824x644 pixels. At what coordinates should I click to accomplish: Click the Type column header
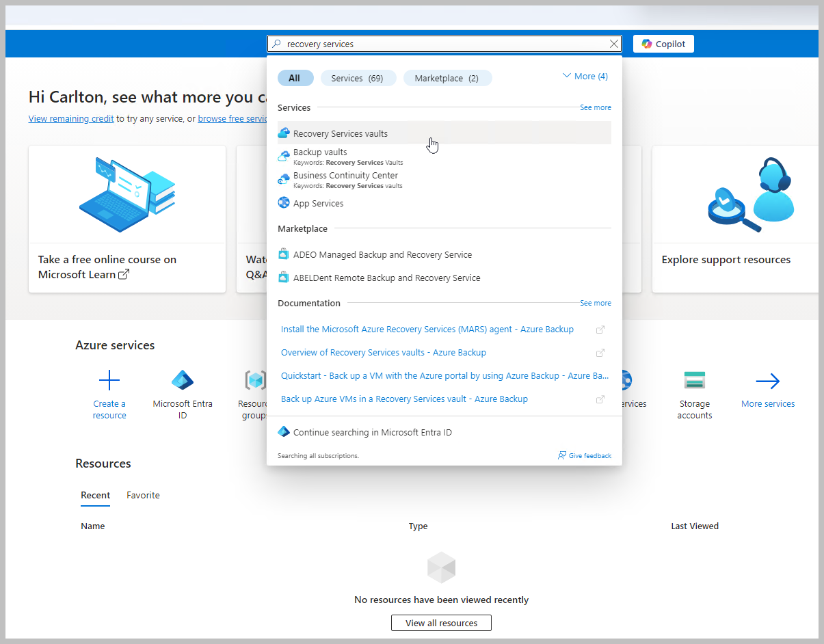point(418,526)
